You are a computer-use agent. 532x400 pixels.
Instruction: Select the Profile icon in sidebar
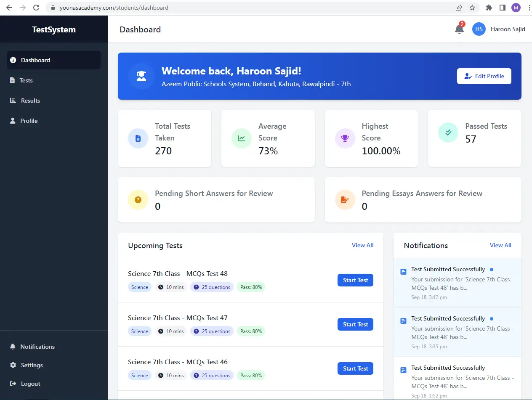click(12, 121)
